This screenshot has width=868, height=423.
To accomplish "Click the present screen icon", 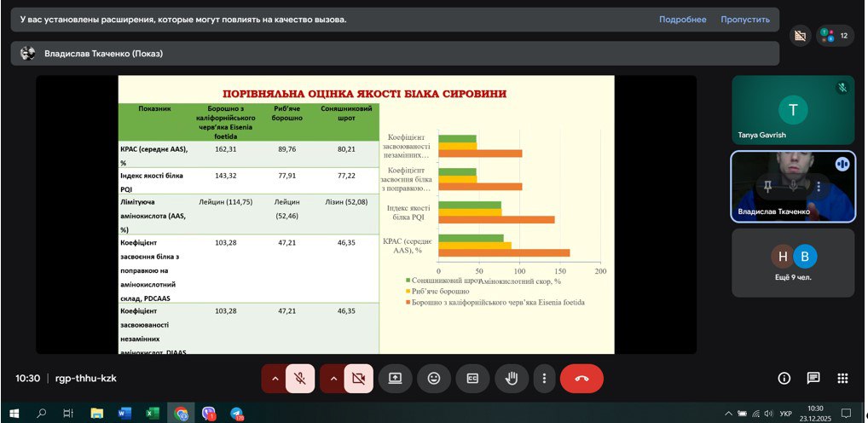I will [395, 378].
